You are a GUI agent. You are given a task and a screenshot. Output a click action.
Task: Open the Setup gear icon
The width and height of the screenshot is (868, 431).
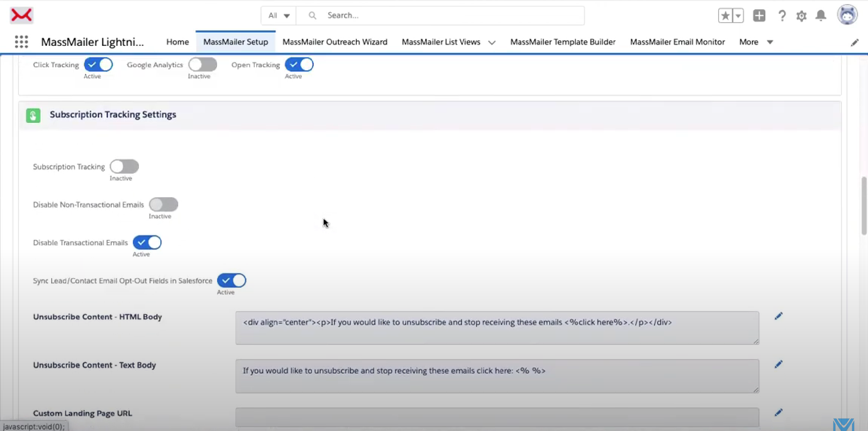click(801, 16)
